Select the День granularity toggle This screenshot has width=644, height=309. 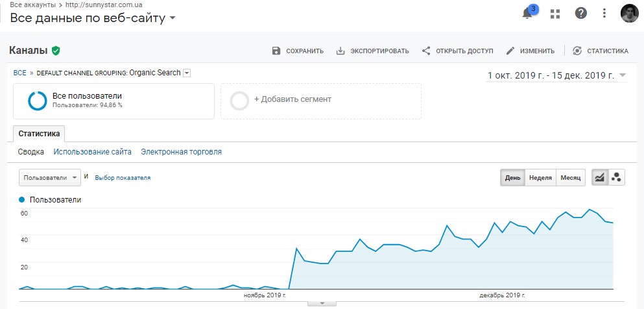pos(512,178)
